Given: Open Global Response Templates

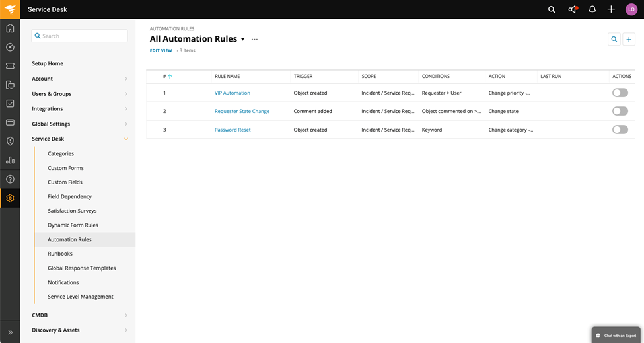Looking at the screenshot, I should tap(82, 268).
